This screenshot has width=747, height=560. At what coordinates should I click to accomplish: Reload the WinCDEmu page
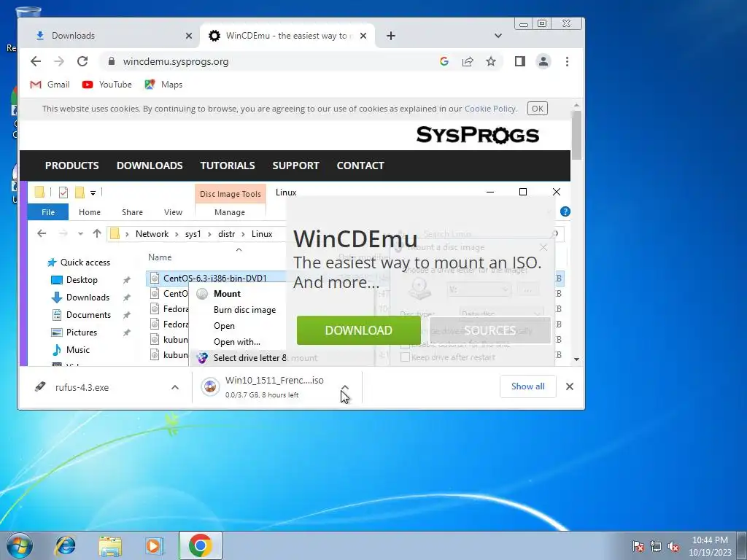tap(82, 61)
